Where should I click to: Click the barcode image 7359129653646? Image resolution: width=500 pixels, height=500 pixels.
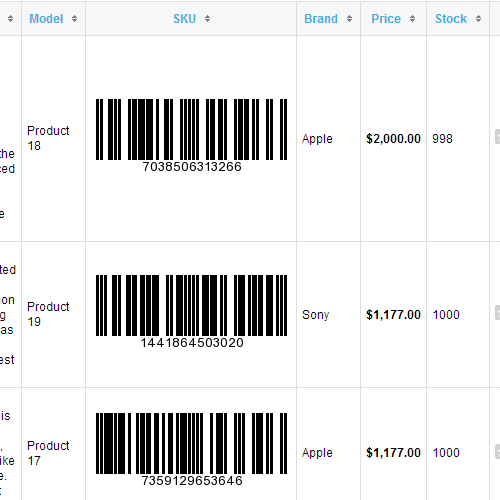[191, 450]
